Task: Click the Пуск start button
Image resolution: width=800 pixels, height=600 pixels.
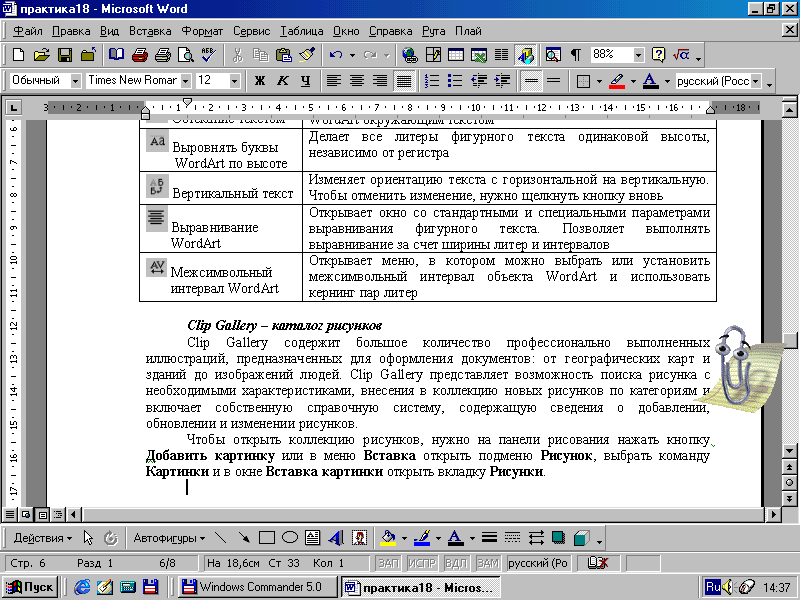Action: pyautogui.click(x=30, y=587)
